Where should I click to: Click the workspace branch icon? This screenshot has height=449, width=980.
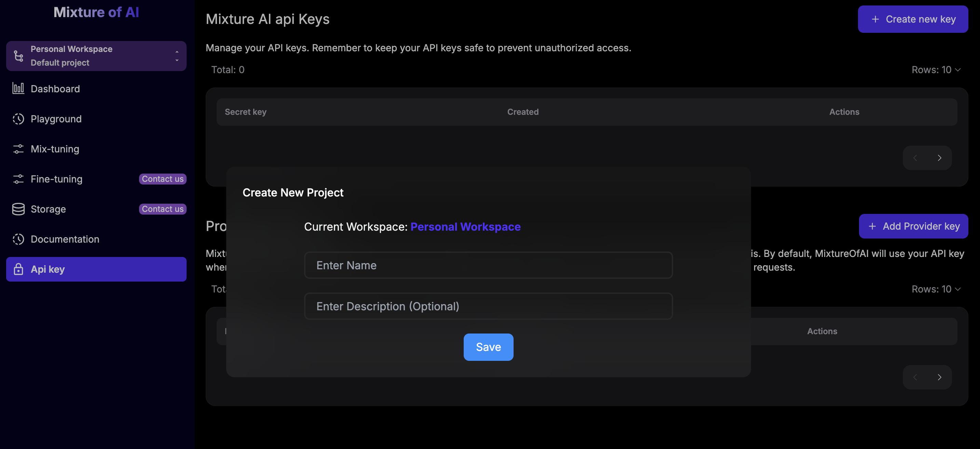[x=18, y=56]
